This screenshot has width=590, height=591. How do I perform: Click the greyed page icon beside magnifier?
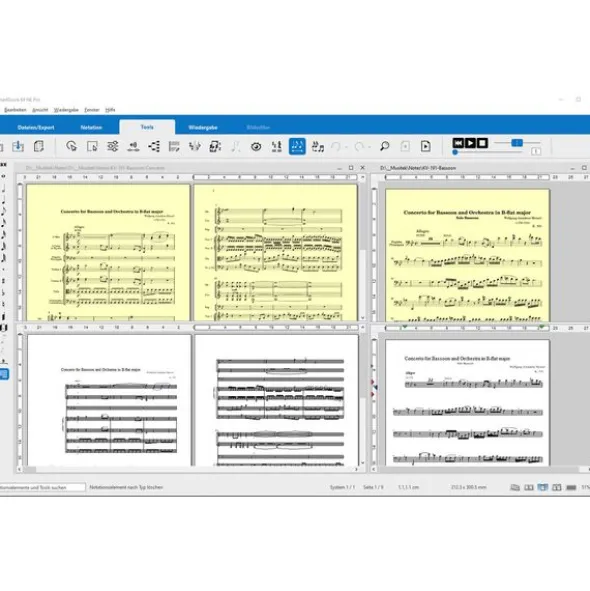coord(405,146)
